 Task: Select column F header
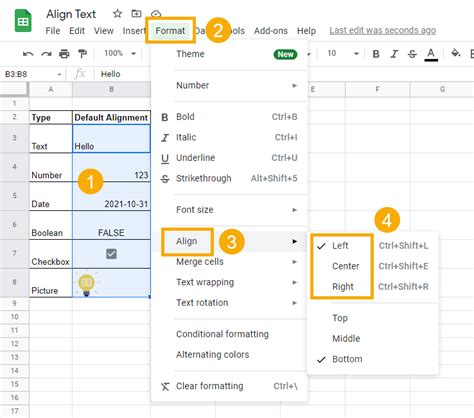pos(377,89)
